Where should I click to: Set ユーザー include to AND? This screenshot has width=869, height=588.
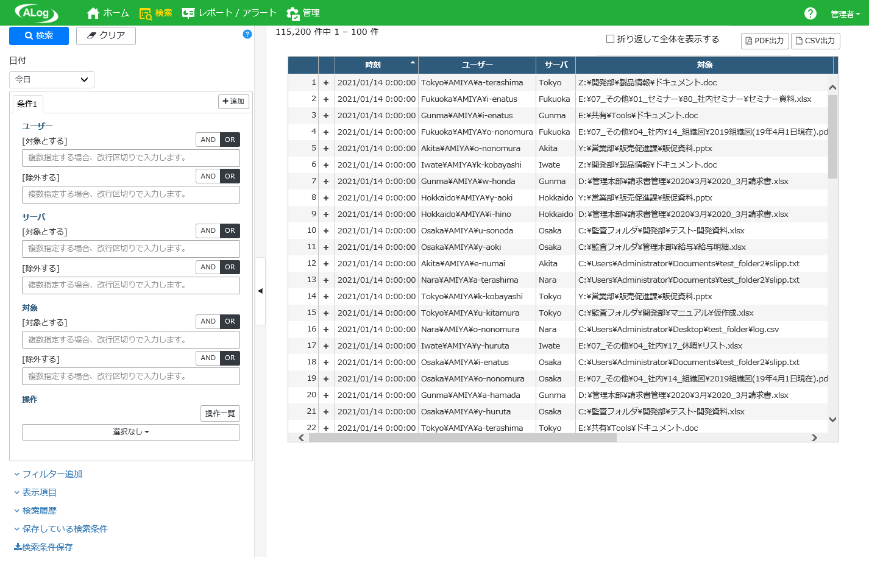coord(208,140)
